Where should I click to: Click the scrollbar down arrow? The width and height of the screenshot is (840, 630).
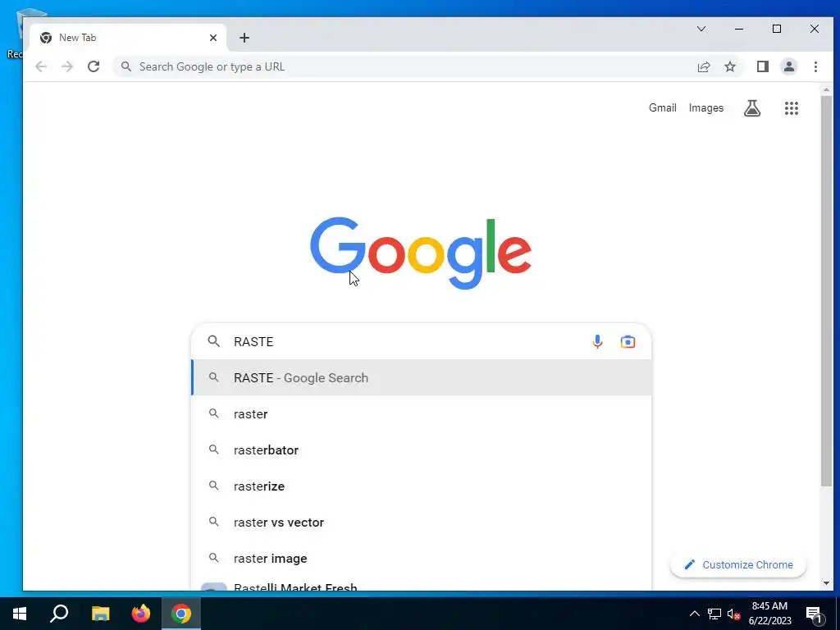(x=826, y=583)
